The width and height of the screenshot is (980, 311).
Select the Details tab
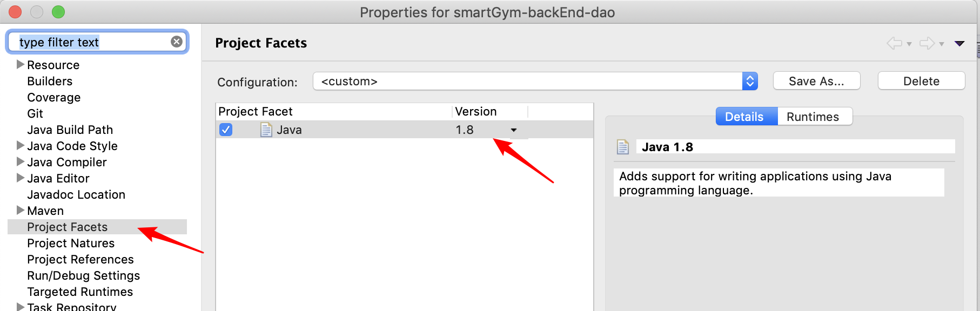coord(746,116)
